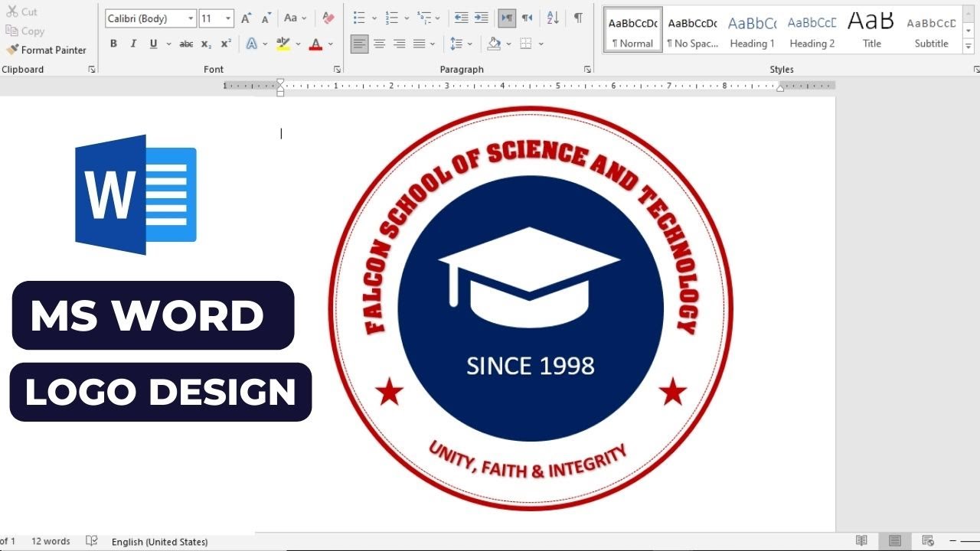Open font color dropdown arrow
Image resolution: width=980 pixels, height=551 pixels.
pos(331,44)
